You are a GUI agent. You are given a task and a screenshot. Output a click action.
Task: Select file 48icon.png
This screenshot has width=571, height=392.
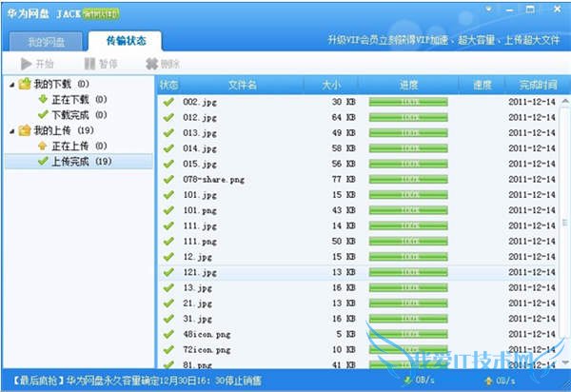(207, 334)
